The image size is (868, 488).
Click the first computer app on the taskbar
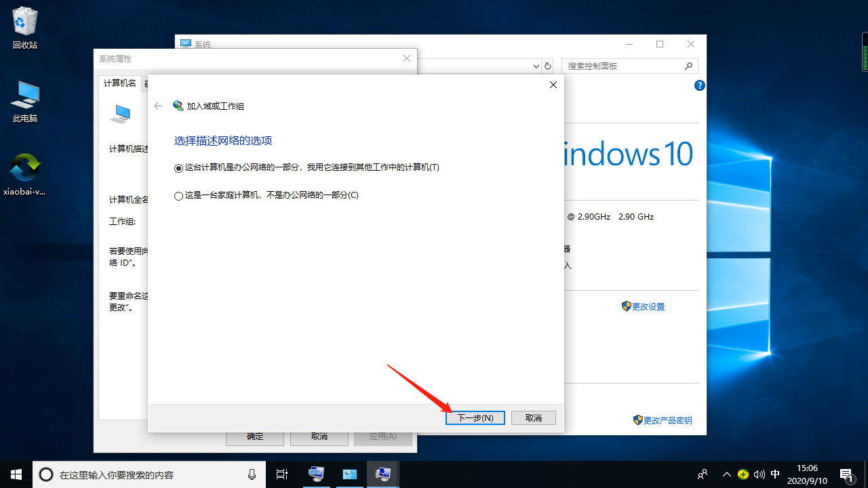click(317, 474)
